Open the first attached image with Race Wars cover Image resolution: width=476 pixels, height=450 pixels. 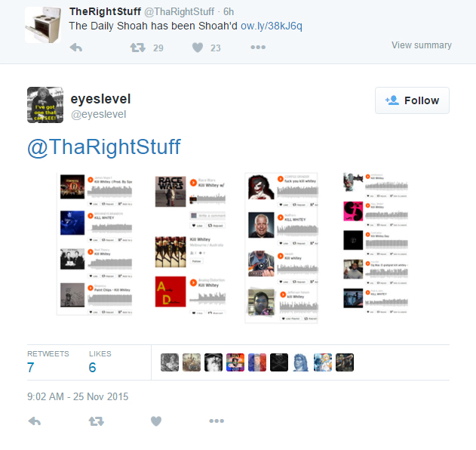[190, 245]
